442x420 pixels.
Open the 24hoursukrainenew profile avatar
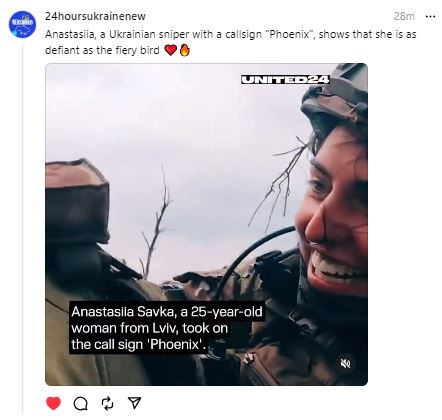[22, 24]
